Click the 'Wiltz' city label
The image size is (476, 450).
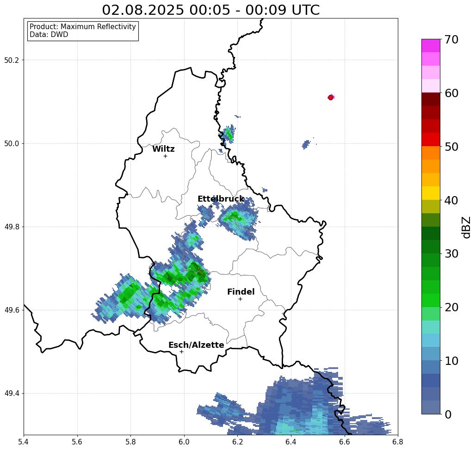coord(163,149)
